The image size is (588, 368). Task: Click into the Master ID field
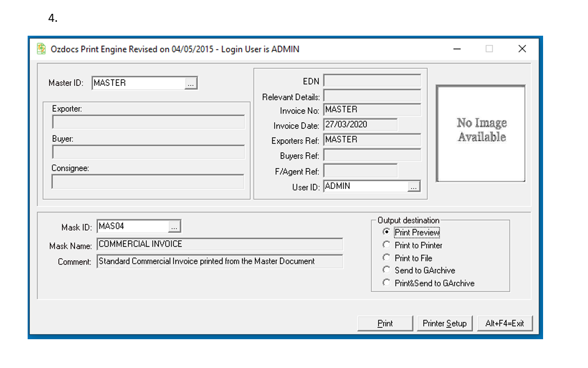138,84
